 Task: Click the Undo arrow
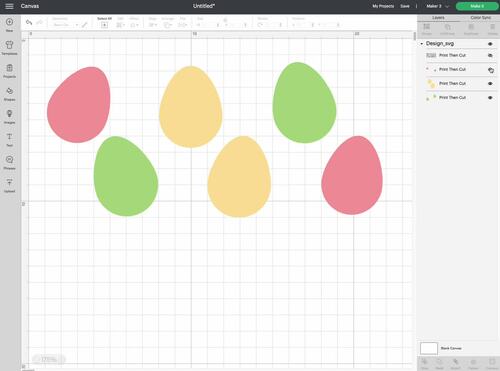(x=29, y=23)
